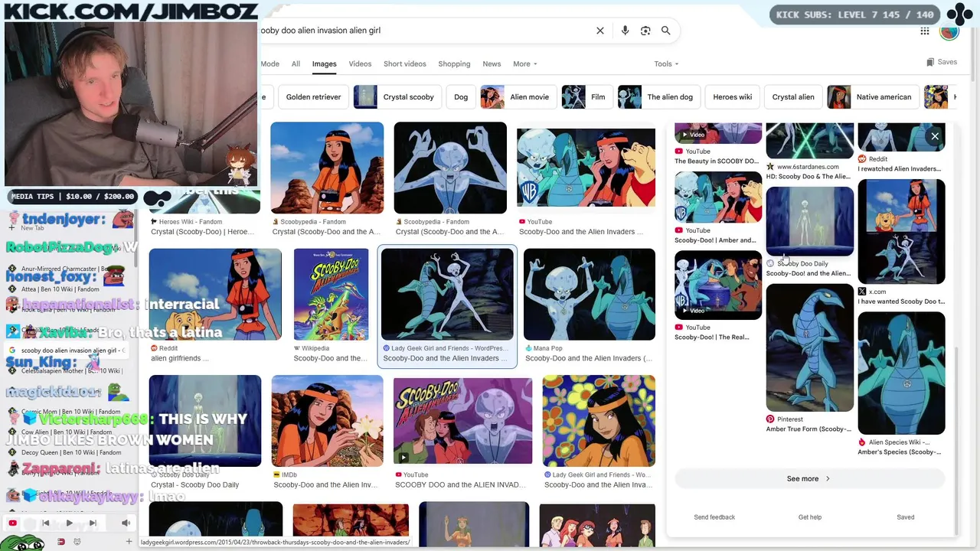Filter by Crystal scooby chip
Screen dimensions: 980x551
point(397,97)
